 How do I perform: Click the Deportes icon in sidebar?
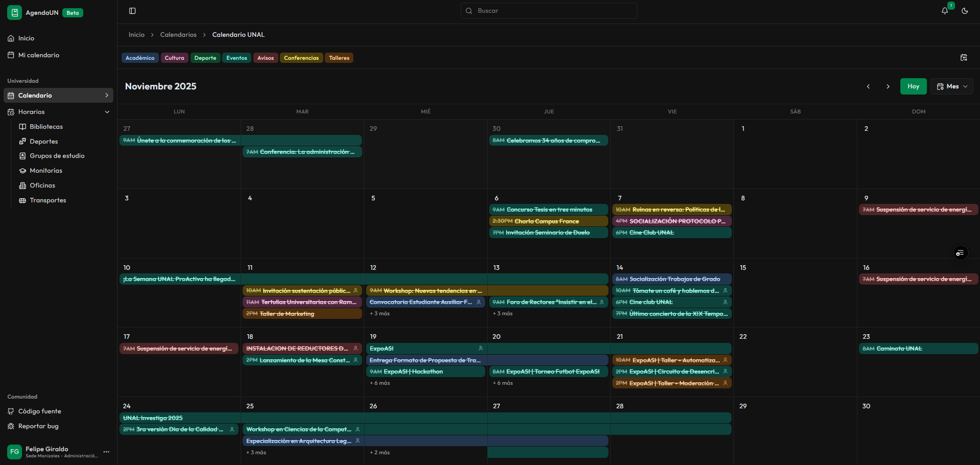22,142
